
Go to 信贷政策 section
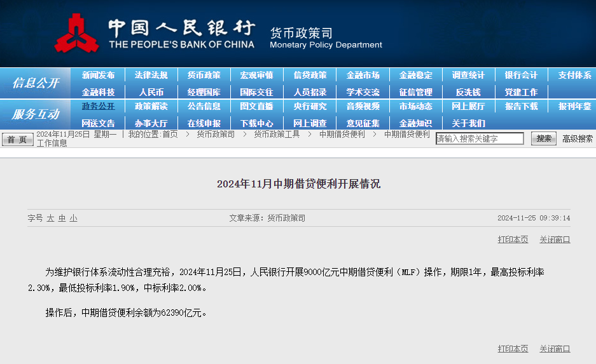point(310,75)
